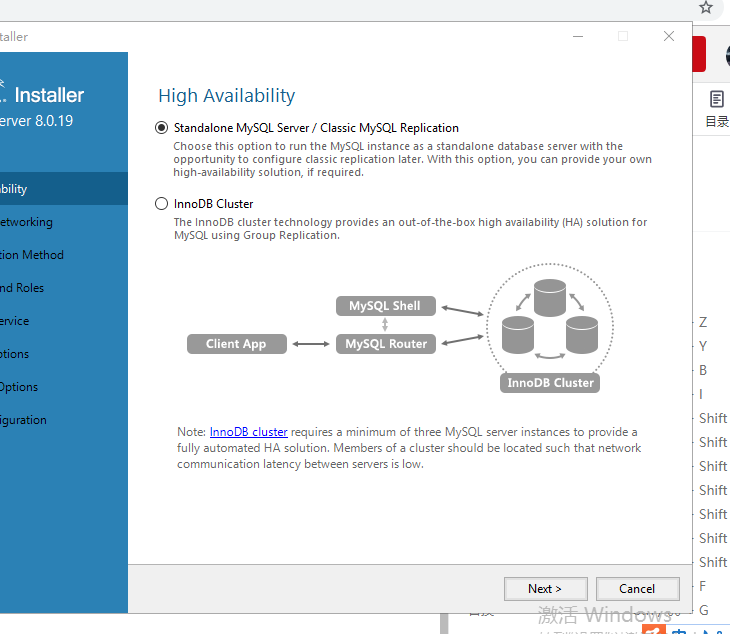Open Advanced Options step in sidebar
The width and height of the screenshot is (730, 634).
pyautogui.click(x=64, y=387)
